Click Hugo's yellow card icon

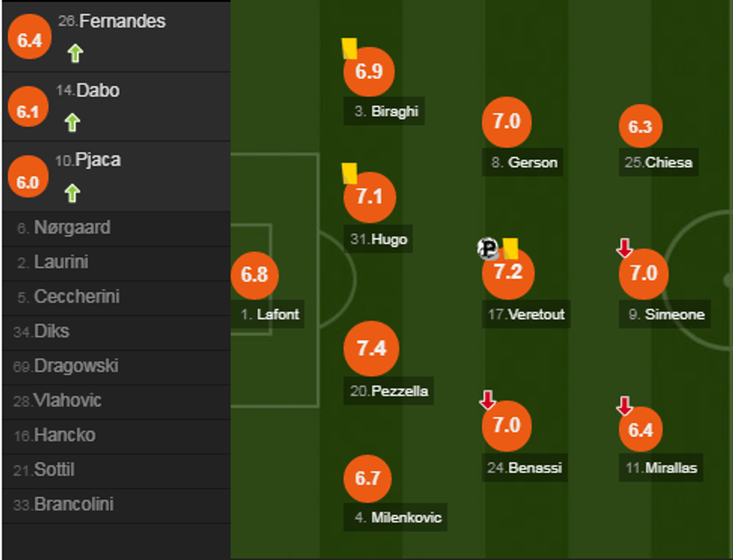(349, 173)
